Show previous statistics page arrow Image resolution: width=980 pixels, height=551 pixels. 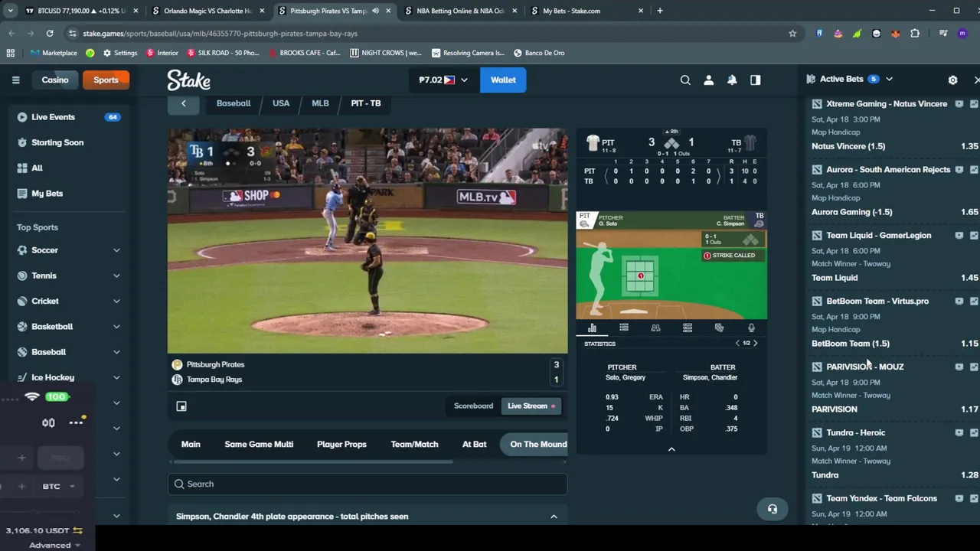737,344
